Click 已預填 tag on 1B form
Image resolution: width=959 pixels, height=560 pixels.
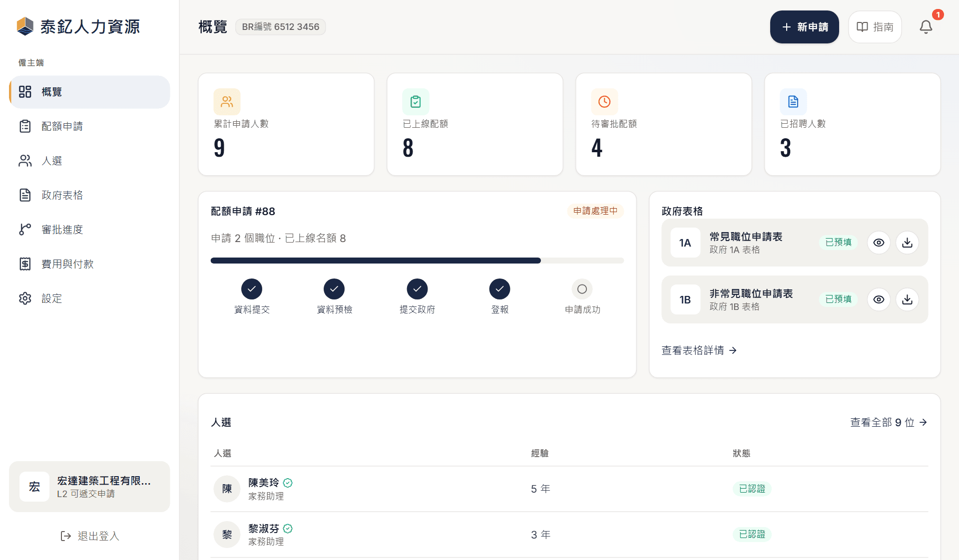pyautogui.click(x=838, y=299)
